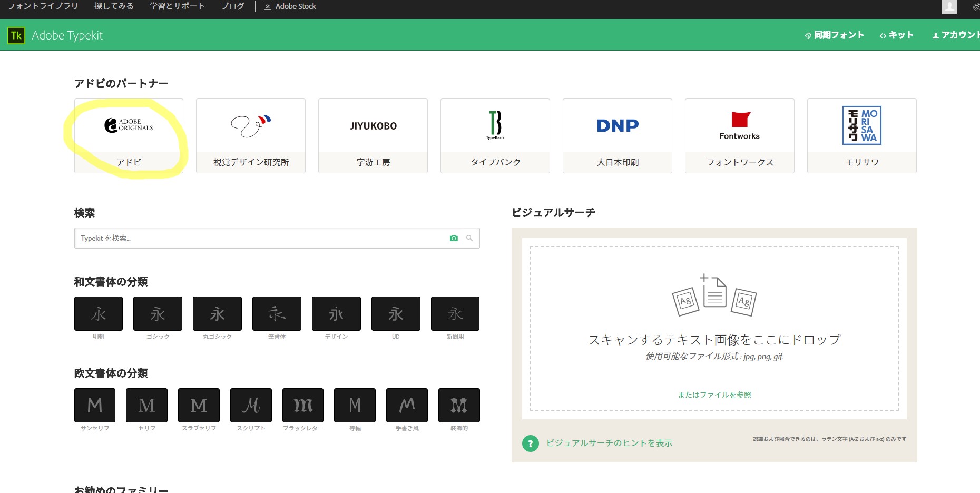The height and width of the screenshot is (493, 980).
Task: Select the 新聞用 classification tile
Action: [455, 313]
